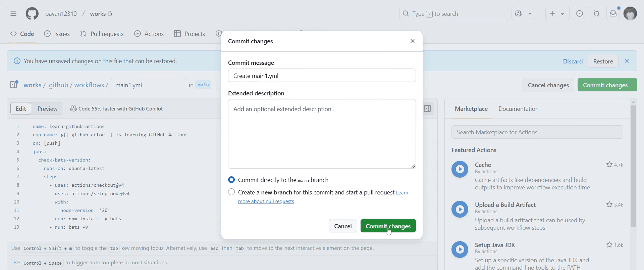Expand the file tree side panel
Screen dimensions: 644x270
coord(13,85)
